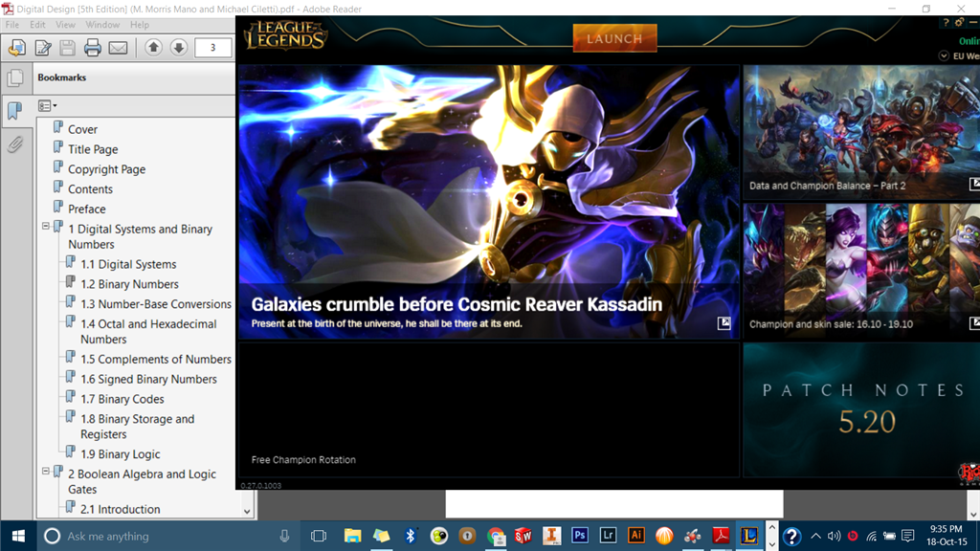Open Data and Champion Balance Part 2 article
980x551 pixels.
tap(861, 132)
